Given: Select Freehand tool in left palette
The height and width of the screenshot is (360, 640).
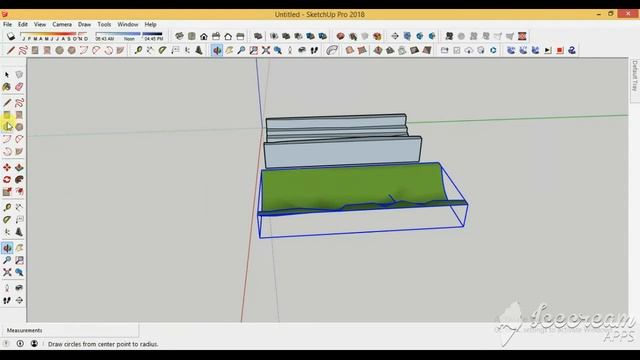Looking at the screenshot, I should 19,102.
